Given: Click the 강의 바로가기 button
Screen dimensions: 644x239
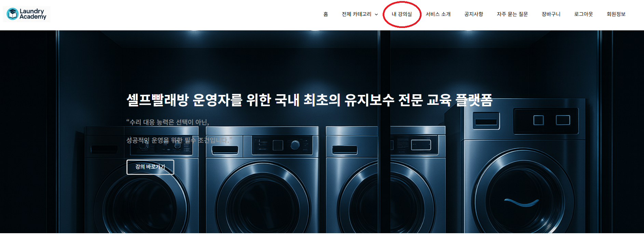Looking at the screenshot, I should [150, 167].
